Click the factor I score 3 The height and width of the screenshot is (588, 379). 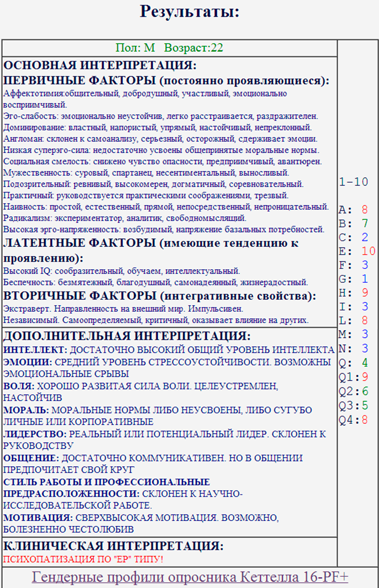pos(365,307)
